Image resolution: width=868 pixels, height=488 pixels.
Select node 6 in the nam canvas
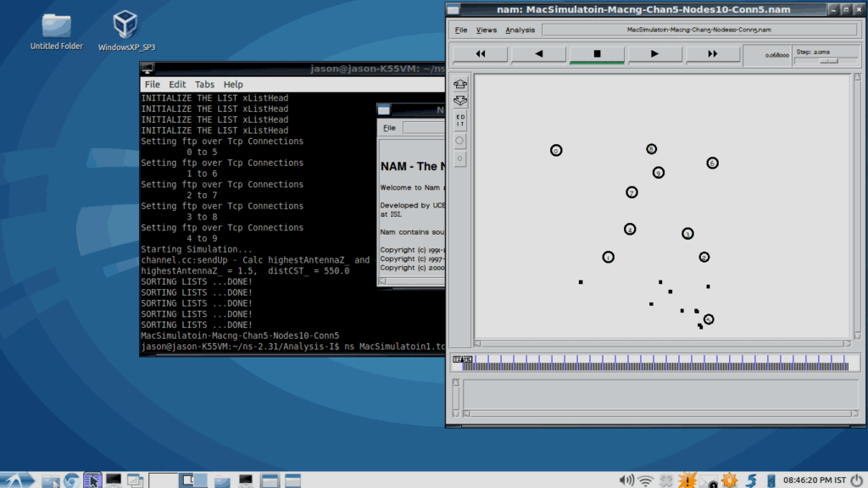pyautogui.click(x=712, y=164)
